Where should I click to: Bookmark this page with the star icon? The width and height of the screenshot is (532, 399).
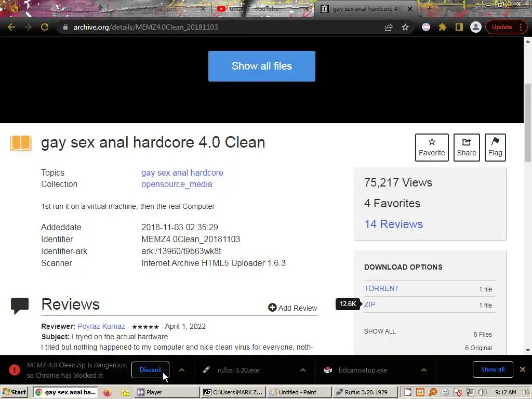(405, 27)
